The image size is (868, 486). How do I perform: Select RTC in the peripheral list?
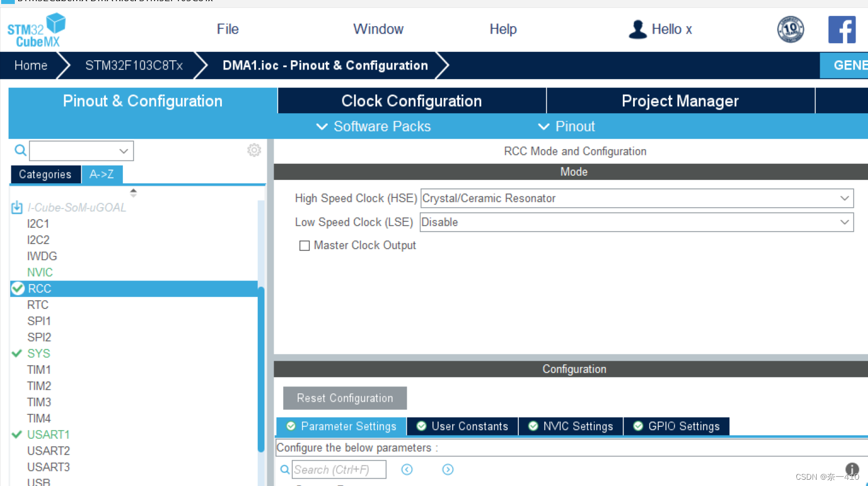pyautogui.click(x=38, y=304)
